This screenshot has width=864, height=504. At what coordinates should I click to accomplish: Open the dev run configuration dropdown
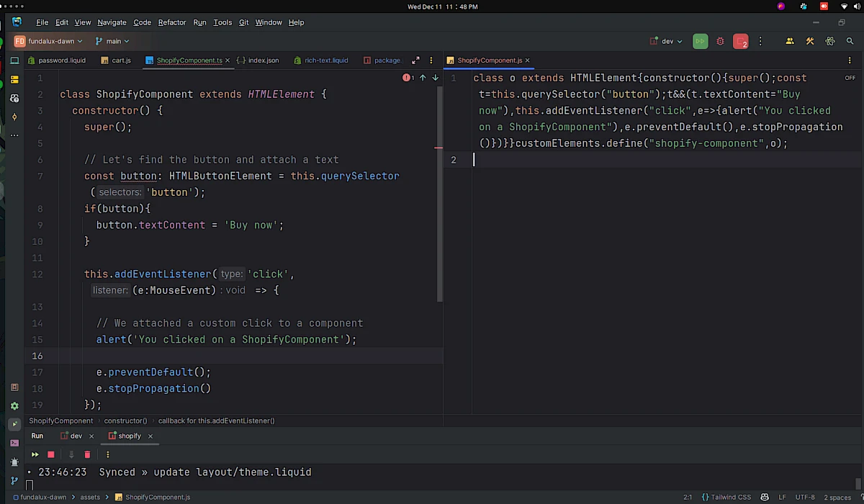(x=666, y=41)
